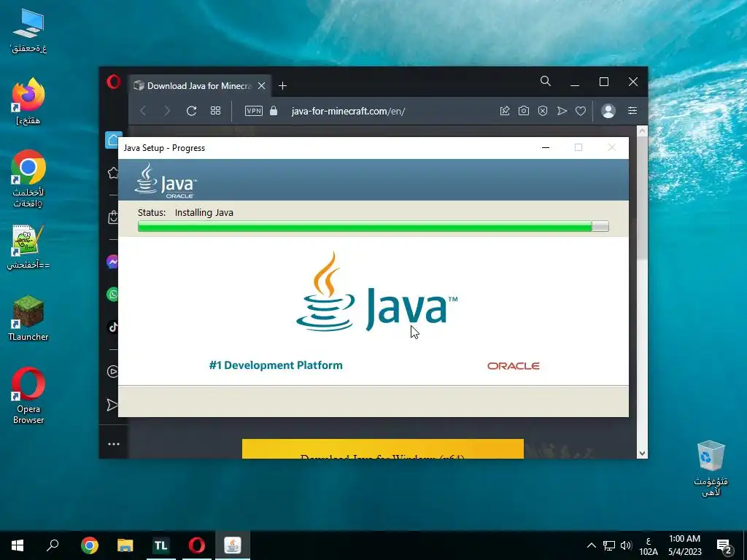Go back in Opera browser
This screenshot has height=560, width=747.
pos(143,111)
